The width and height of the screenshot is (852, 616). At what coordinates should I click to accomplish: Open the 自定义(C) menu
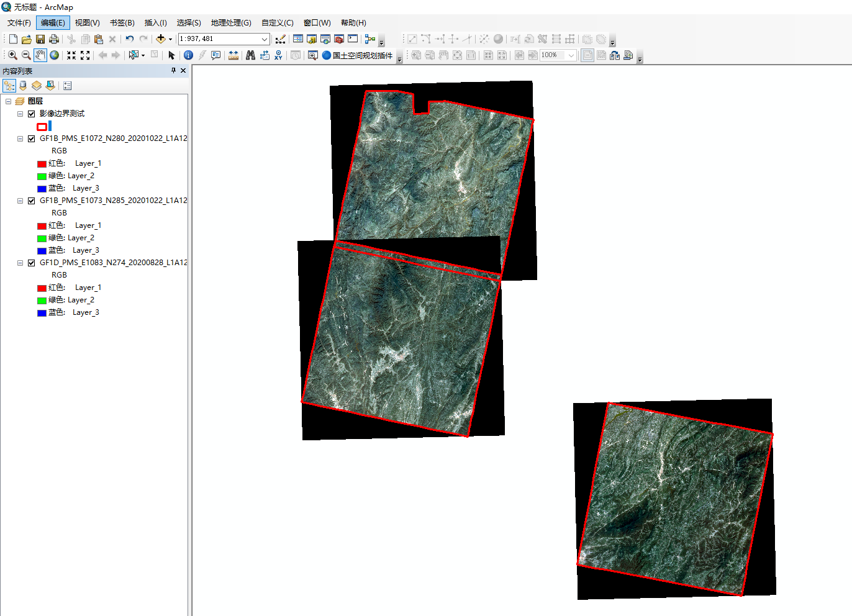(x=278, y=23)
